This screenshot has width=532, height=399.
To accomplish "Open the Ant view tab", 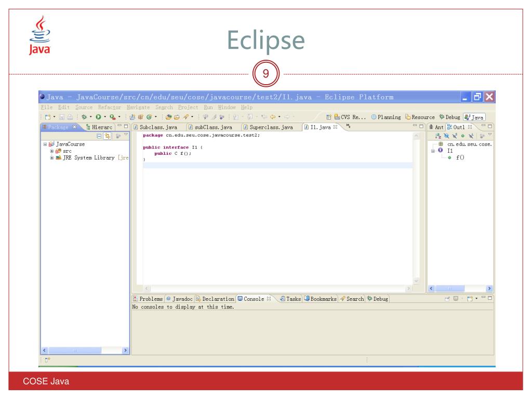I will [436, 127].
